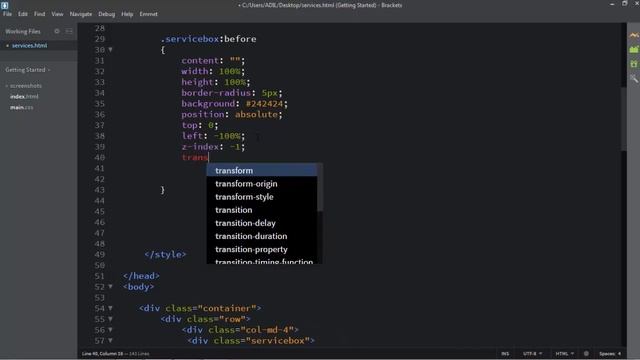Click the Working Files header label
The image size is (640, 360).
pyautogui.click(x=23, y=31)
